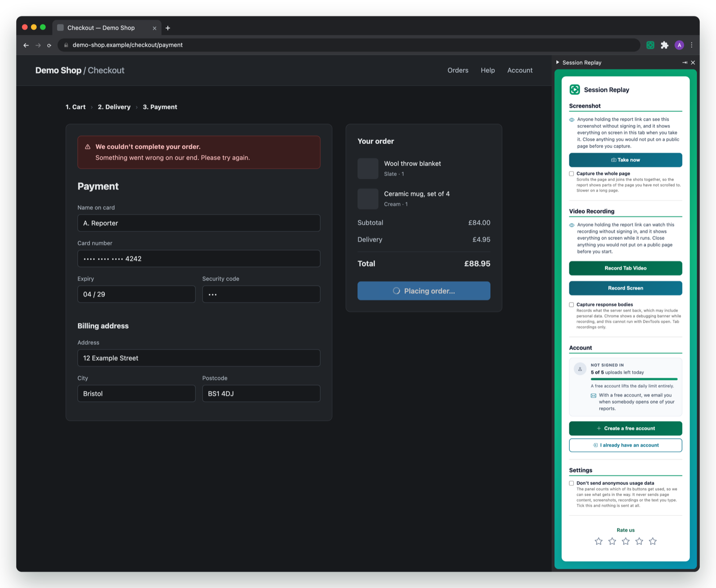This screenshot has height=588, width=716.
Task: Click the Address field
Action: [x=199, y=358]
